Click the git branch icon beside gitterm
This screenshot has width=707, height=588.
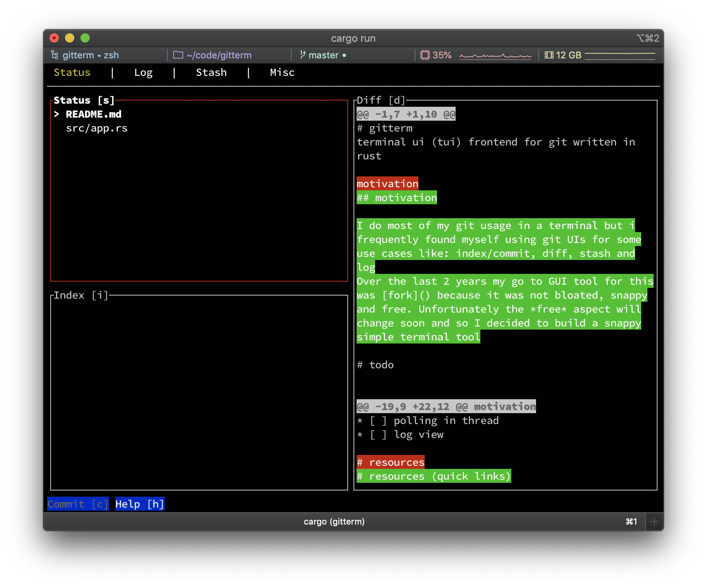click(55, 55)
